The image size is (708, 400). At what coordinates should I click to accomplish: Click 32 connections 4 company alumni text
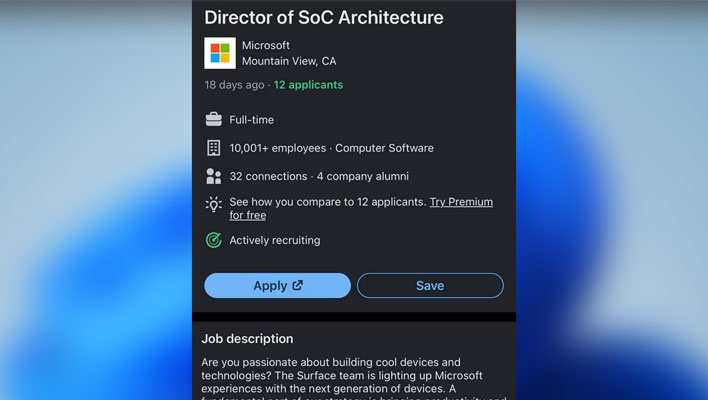[319, 176]
